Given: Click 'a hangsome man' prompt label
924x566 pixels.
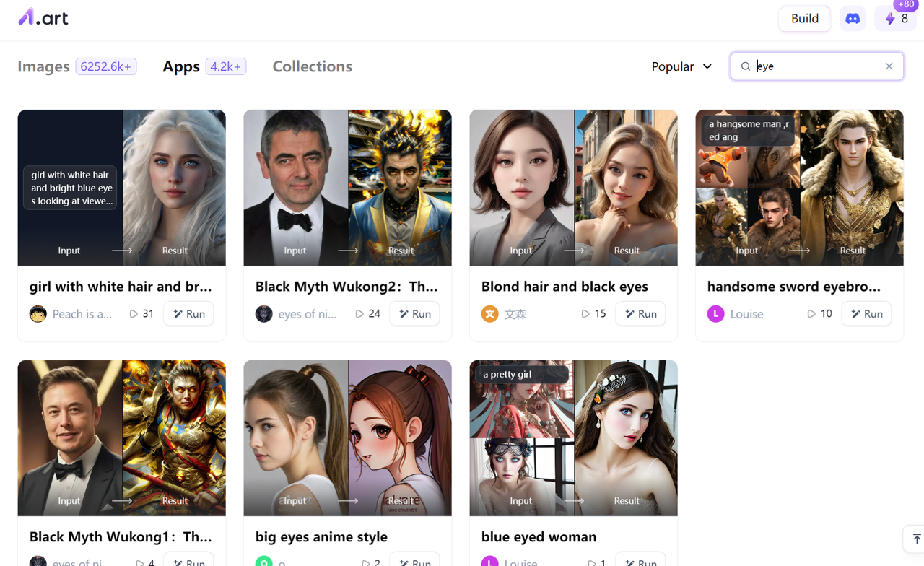Looking at the screenshot, I should tap(748, 131).
